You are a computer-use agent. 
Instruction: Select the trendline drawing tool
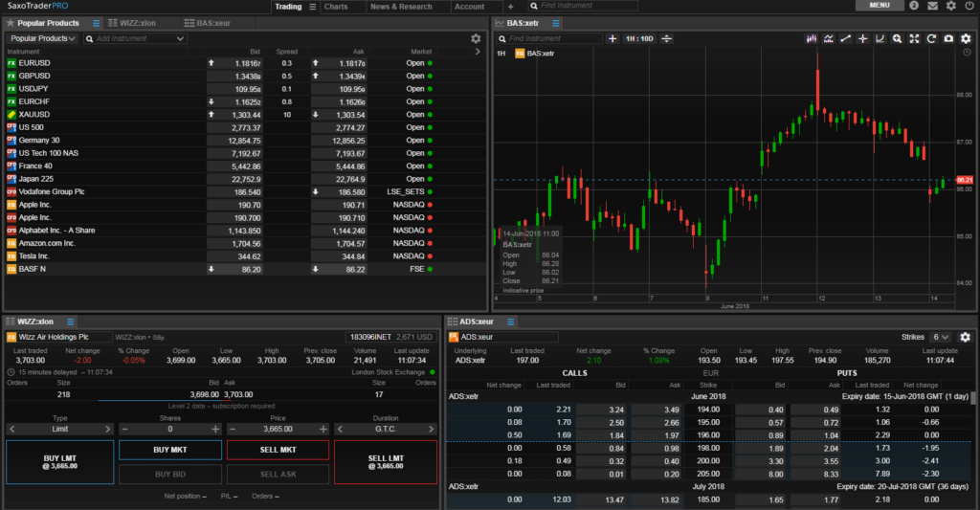click(x=845, y=39)
